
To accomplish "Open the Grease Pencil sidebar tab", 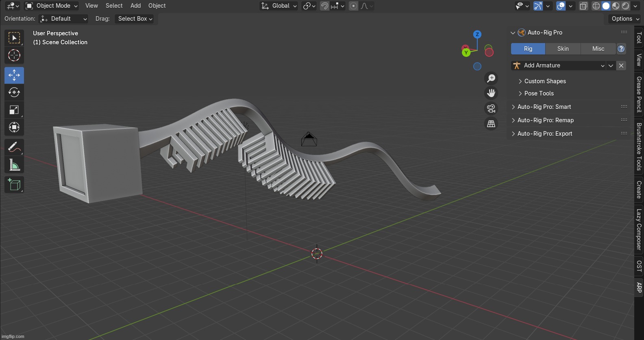I will point(639,94).
